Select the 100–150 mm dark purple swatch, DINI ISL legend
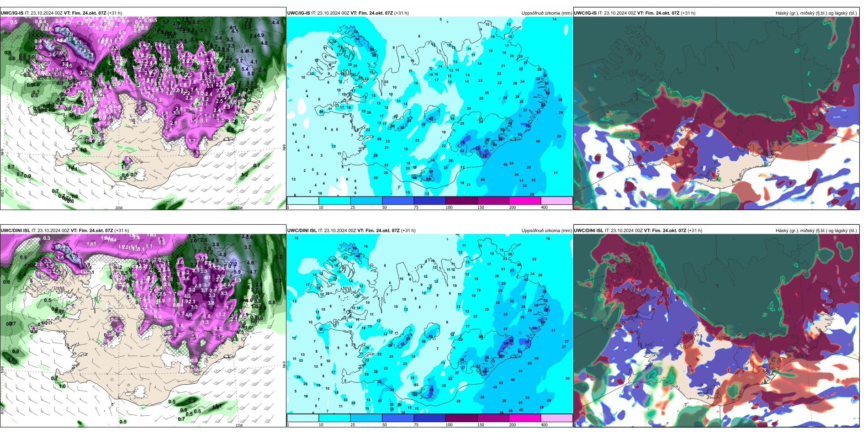This screenshot has width=868, height=434. [461, 418]
